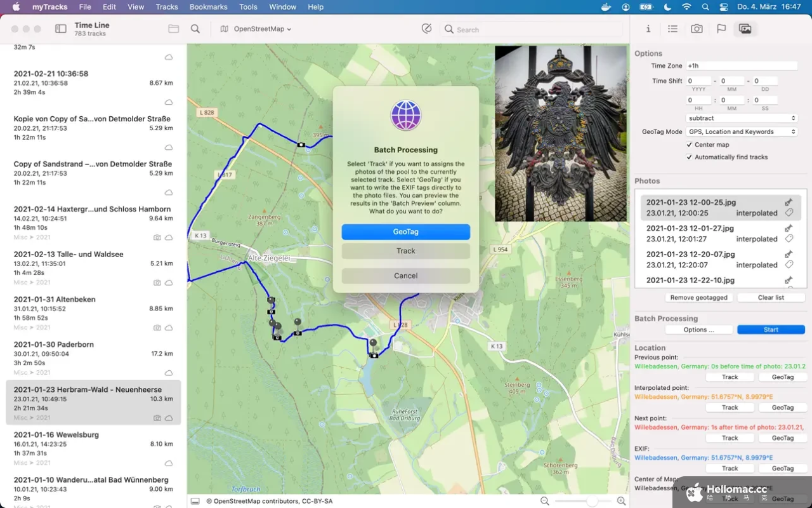Select track 2021-01-30 Paderborn
The width and height of the screenshot is (812, 508).
(93, 358)
